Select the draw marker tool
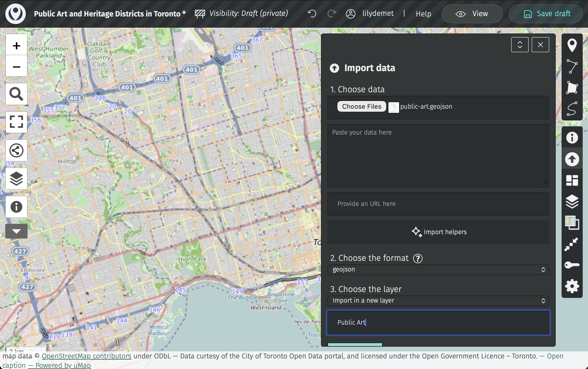This screenshot has width=588, height=369. tap(572, 45)
